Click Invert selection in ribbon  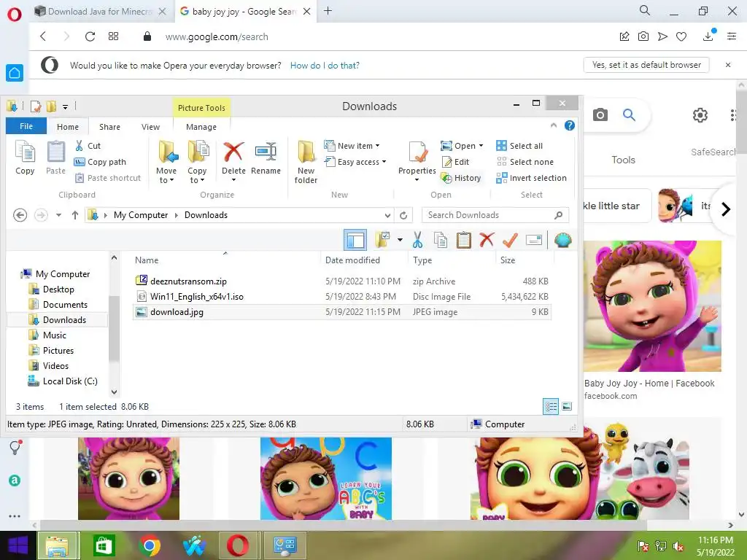(x=532, y=178)
